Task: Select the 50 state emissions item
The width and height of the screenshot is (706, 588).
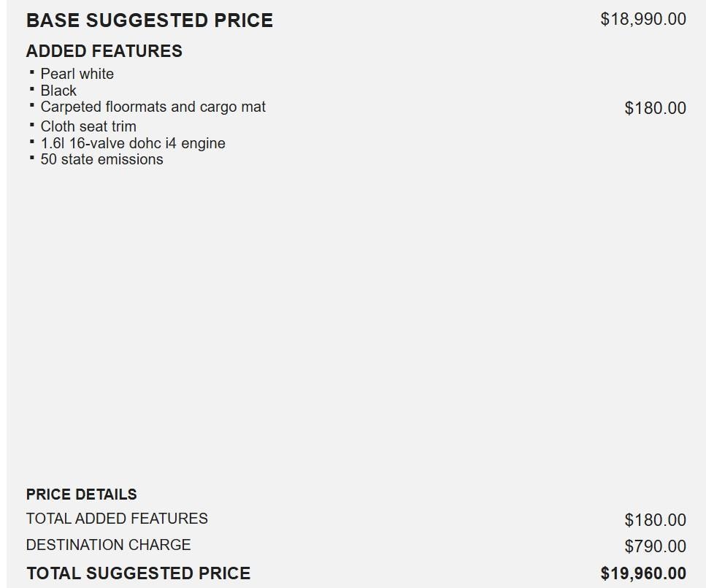Action: coord(101,159)
